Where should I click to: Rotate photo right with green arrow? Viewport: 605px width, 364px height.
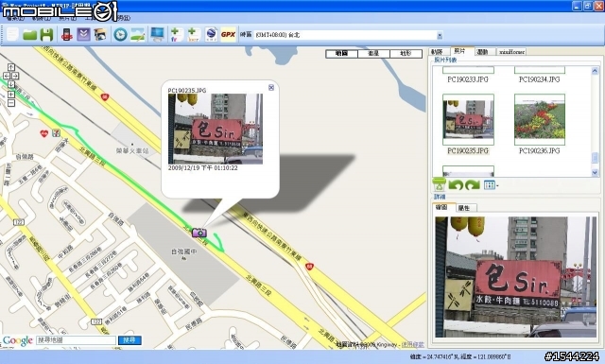click(473, 185)
